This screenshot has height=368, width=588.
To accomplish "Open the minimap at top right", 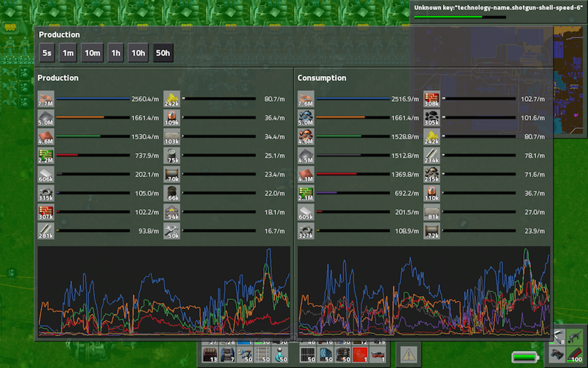I will 568,80.
